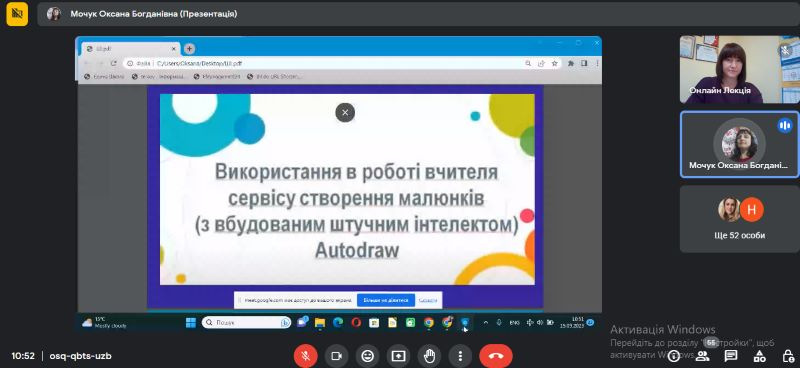Open Windows Start button in shared taskbar

(x=191, y=323)
